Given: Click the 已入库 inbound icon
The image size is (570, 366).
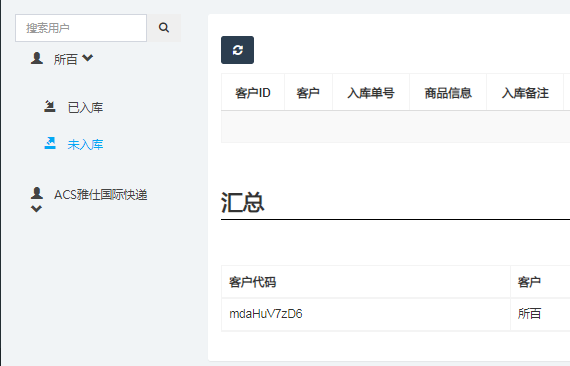Looking at the screenshot, I should coord(50,106).
